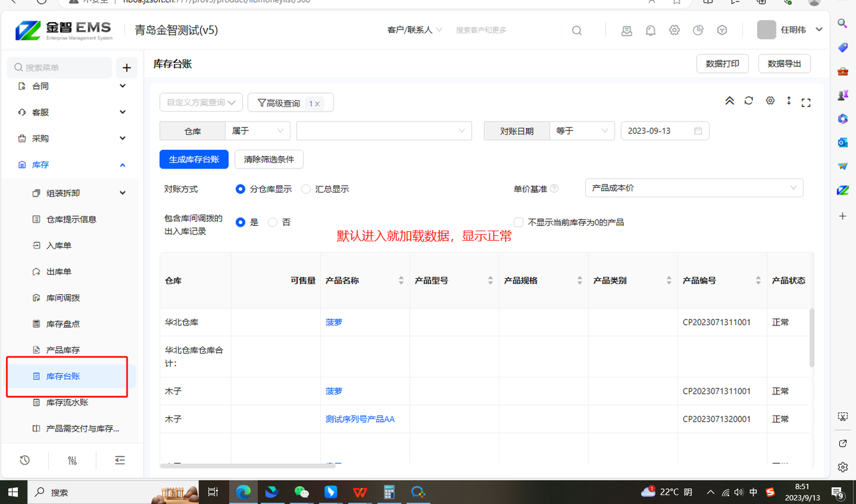
Task: Open the settings gear in top header
Action: pyautogui.click(x=674, y=30)
